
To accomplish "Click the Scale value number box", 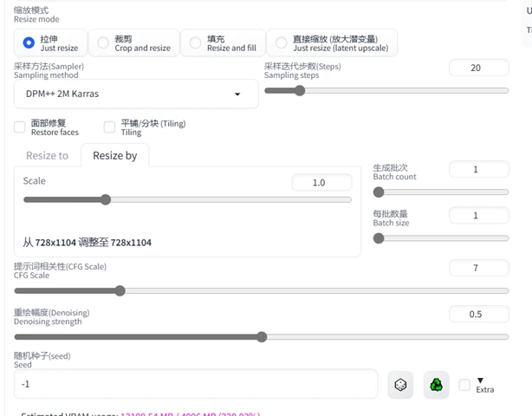I will click(x=321, y=183).
